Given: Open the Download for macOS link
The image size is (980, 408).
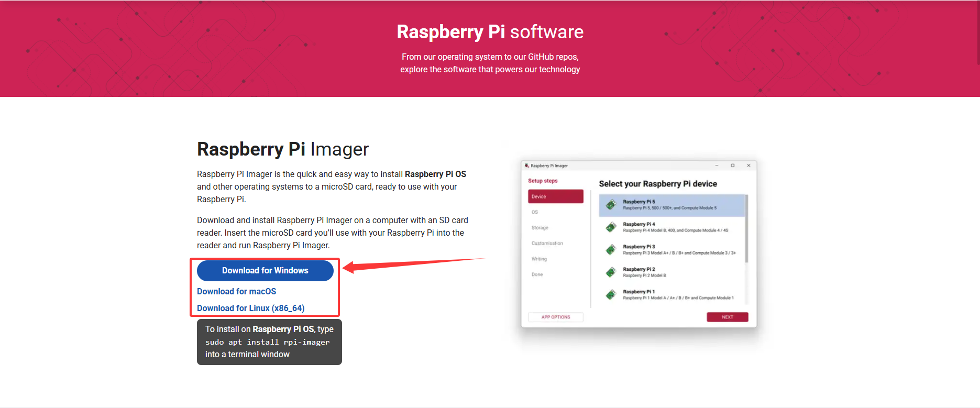Looking at the screenshot, I should (236, 292).
